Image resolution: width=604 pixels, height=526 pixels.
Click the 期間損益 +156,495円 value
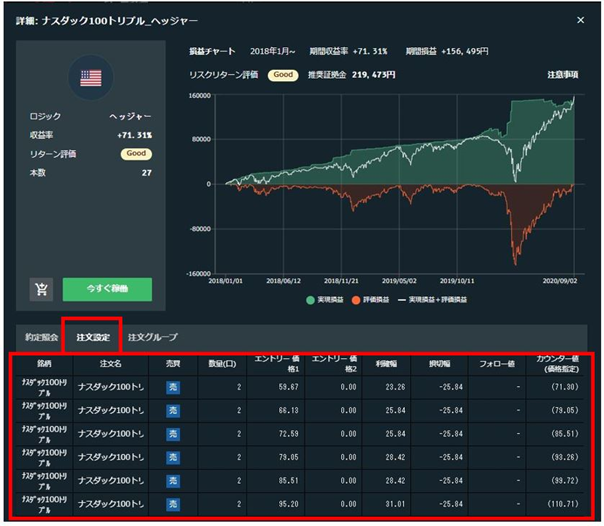coord(465,51)
